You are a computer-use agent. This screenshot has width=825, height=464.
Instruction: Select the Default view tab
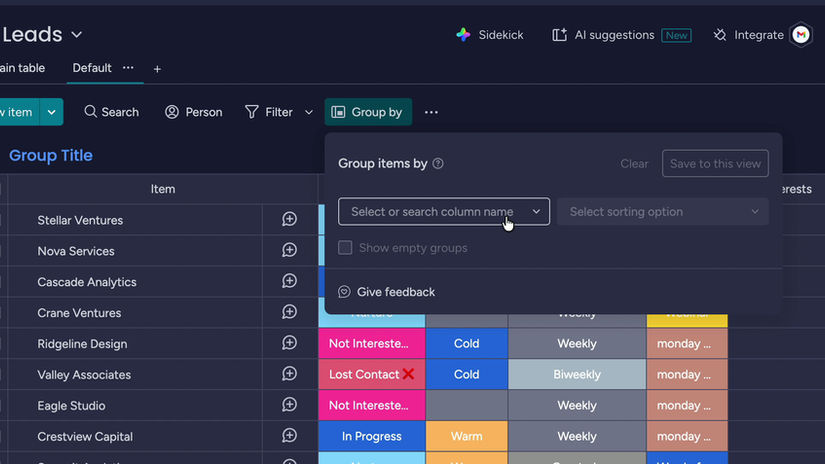(92, 68)
